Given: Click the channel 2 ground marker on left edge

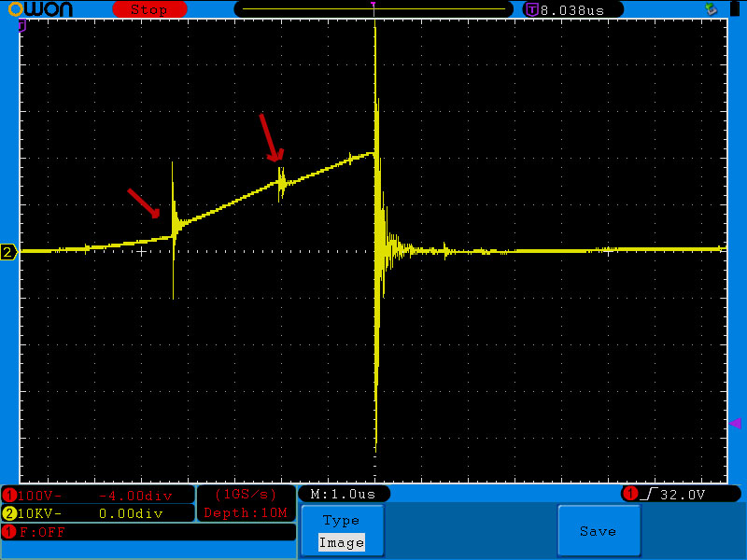Looking at the screenshot, I should 8,252.
